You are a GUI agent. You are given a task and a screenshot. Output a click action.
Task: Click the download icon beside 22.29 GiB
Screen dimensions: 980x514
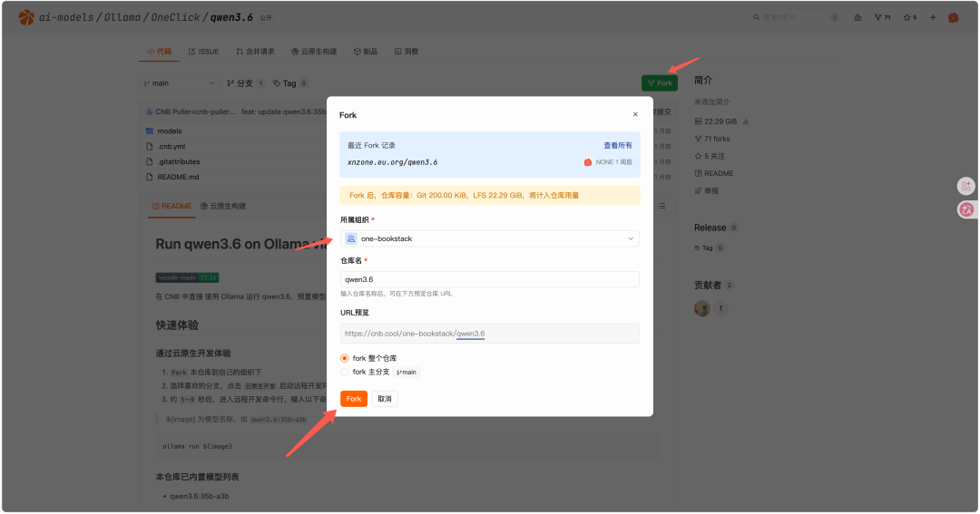[x=746, y=121]
